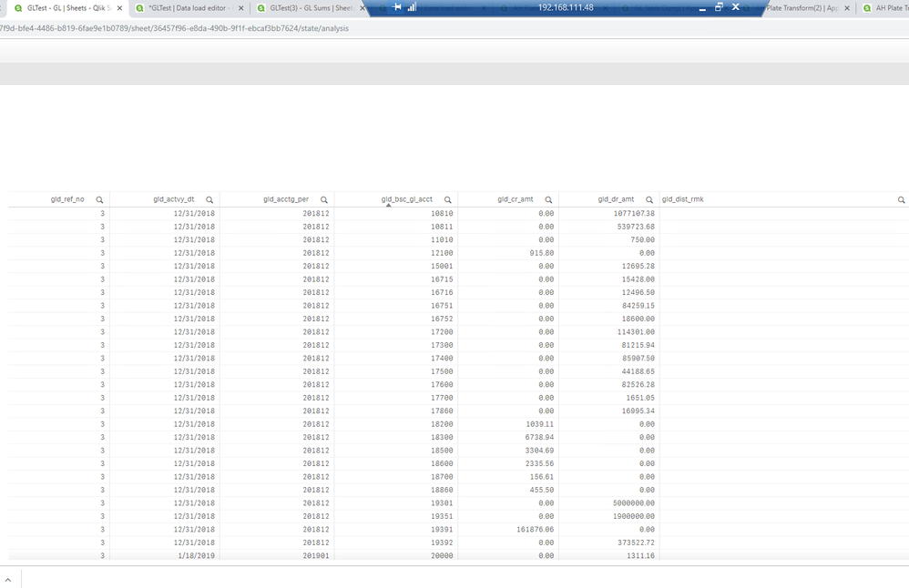Open gld_dist_rmk search magnifier
The height and width of the screenshot is (588, 909).
902,200
